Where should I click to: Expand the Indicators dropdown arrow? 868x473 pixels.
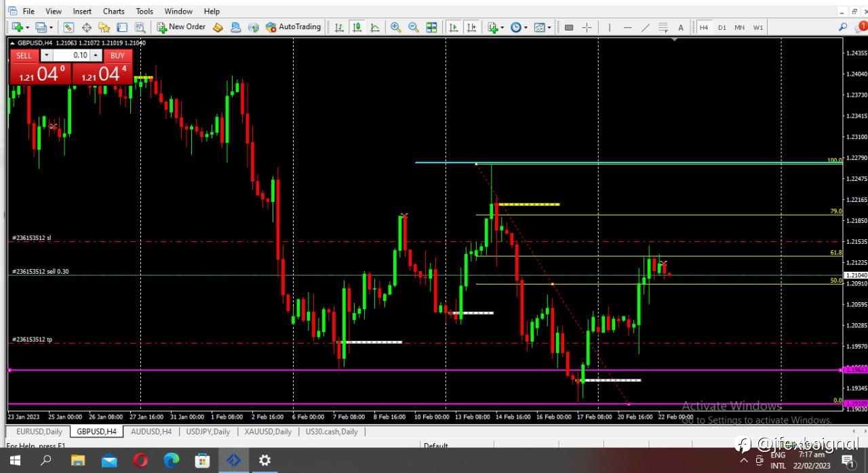502,27
